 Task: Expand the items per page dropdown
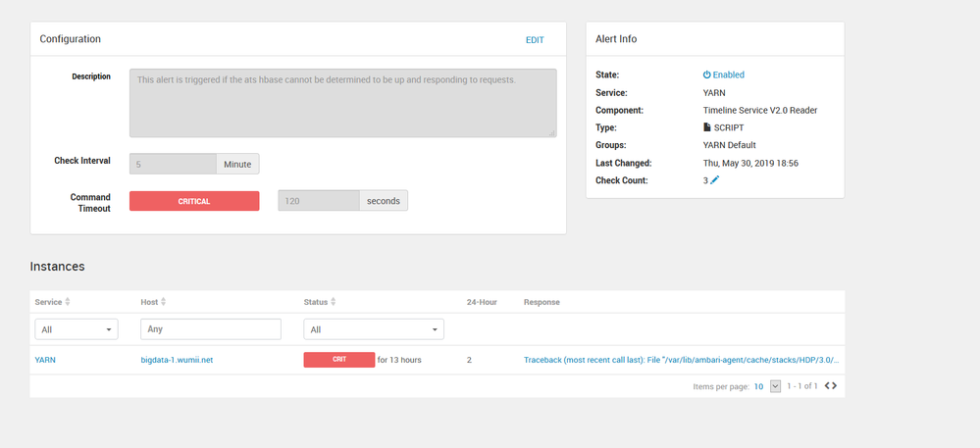pos(775,386)
